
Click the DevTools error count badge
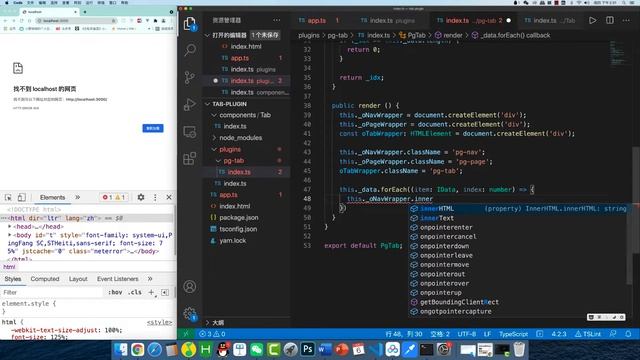[107, 198]
